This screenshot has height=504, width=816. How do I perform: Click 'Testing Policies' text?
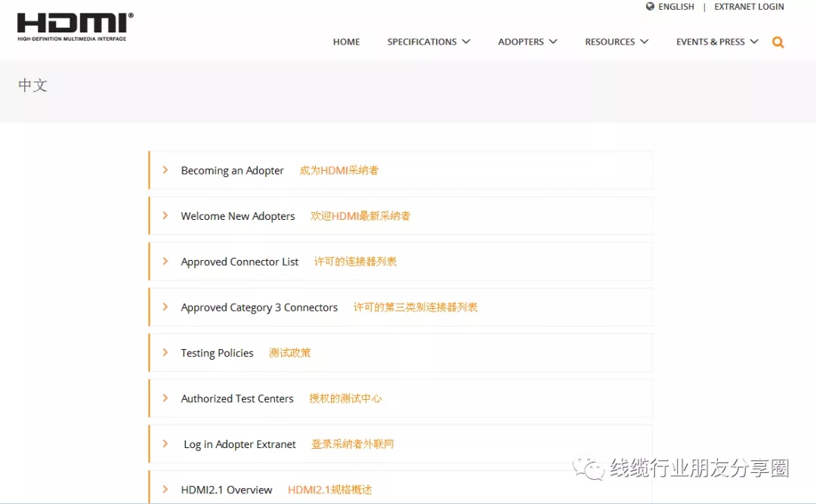point(217,353)
